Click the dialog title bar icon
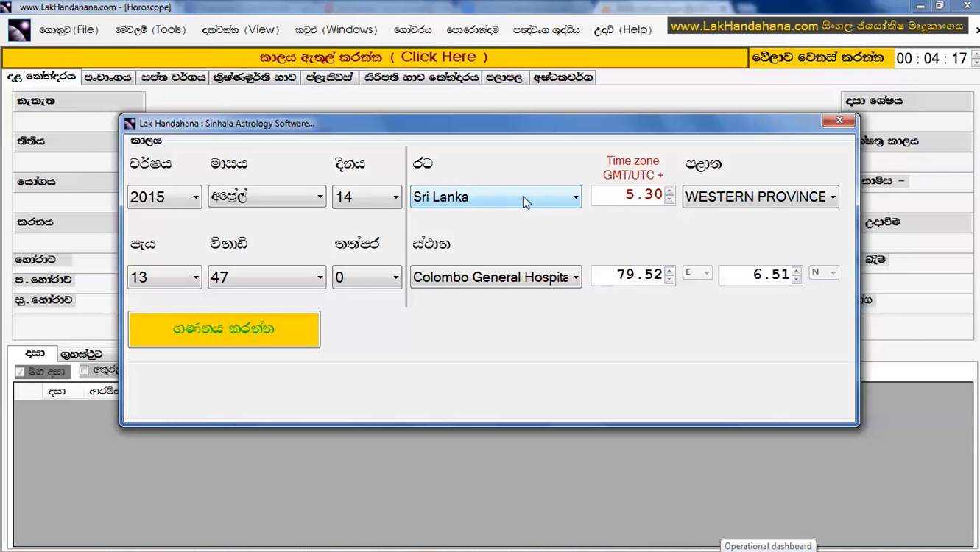Image resolution: width=980 pixels, height=552 pixels. click(130, 124)
